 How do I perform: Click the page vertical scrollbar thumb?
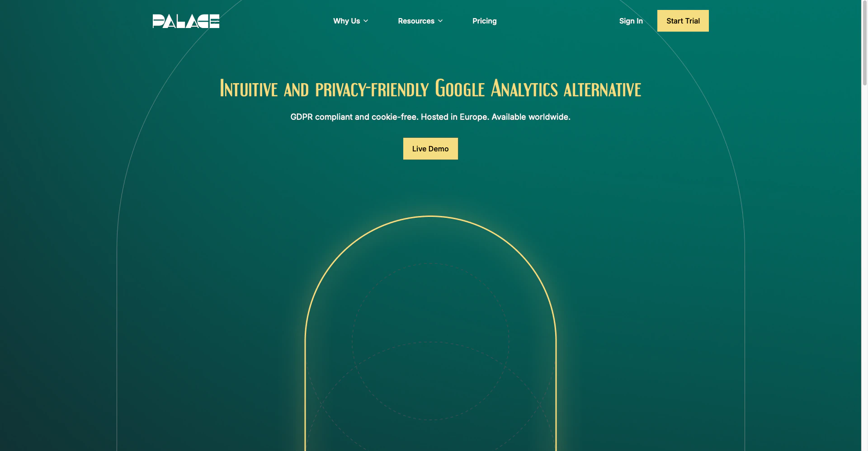pyautogui.click(x=864, y=43)
